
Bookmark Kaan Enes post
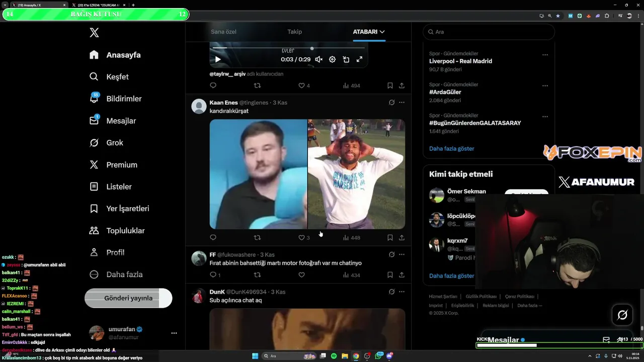(390, 238)
